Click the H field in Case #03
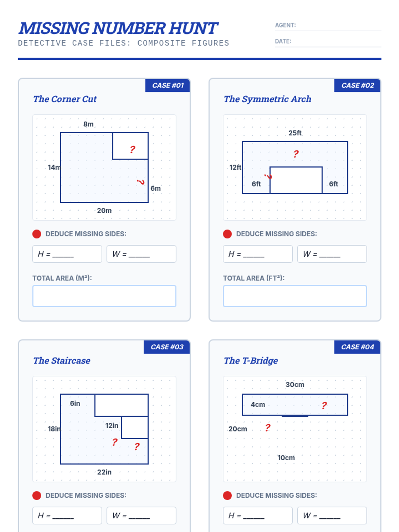The width and height of the screenshot is (399, 532). (x=67, y=515)
